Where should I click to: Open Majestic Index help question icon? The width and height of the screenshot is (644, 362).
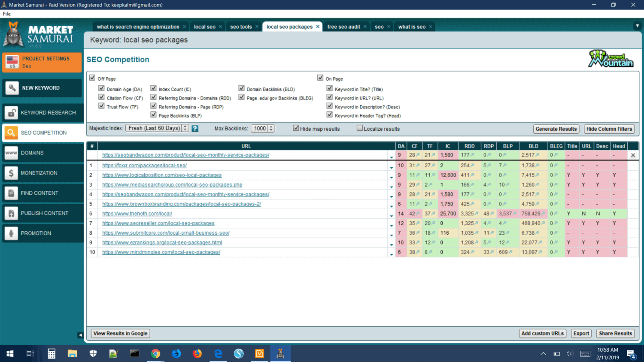[x=195, y=129]
